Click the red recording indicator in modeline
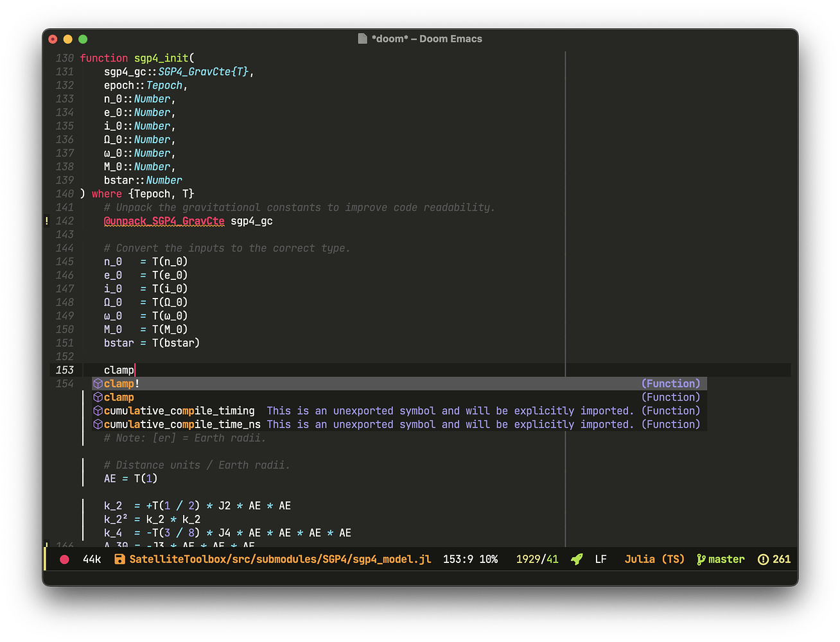The width and height of the screenshot is (840, 642). pos(64,559)
